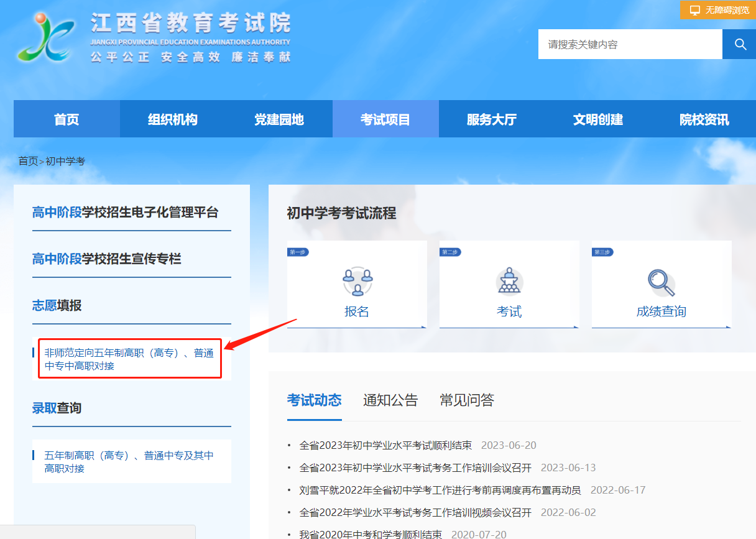Switch to the 常见问答 tab
The width and height of the screenshot is (756, 539).
(466, 401)
